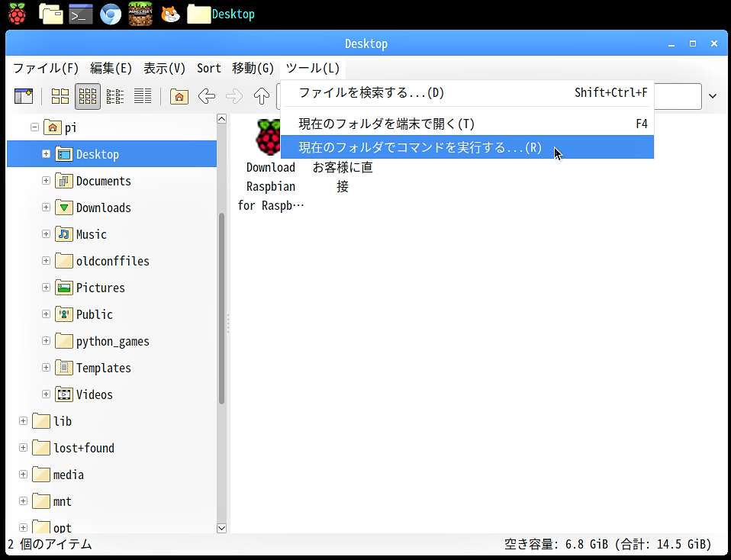Select the Templates folder
The image size is (731, 560).
[93, 368]
